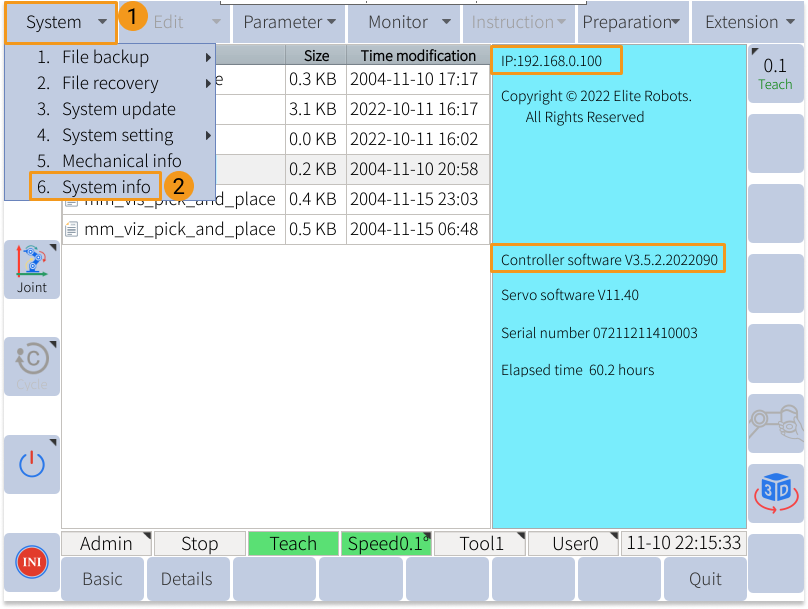Viewport: 808px width, 609px height.
Task: Open the Extension menu
Action: click(x=748, y=23)
